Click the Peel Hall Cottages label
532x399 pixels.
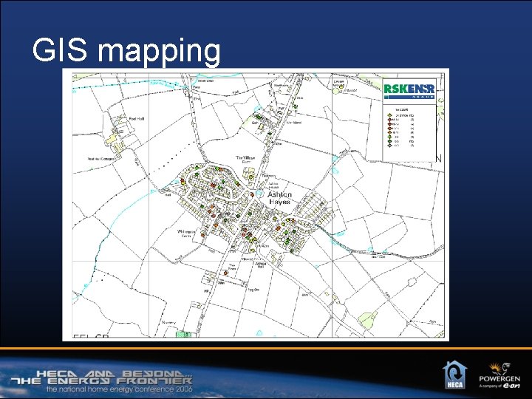(101, 159)
